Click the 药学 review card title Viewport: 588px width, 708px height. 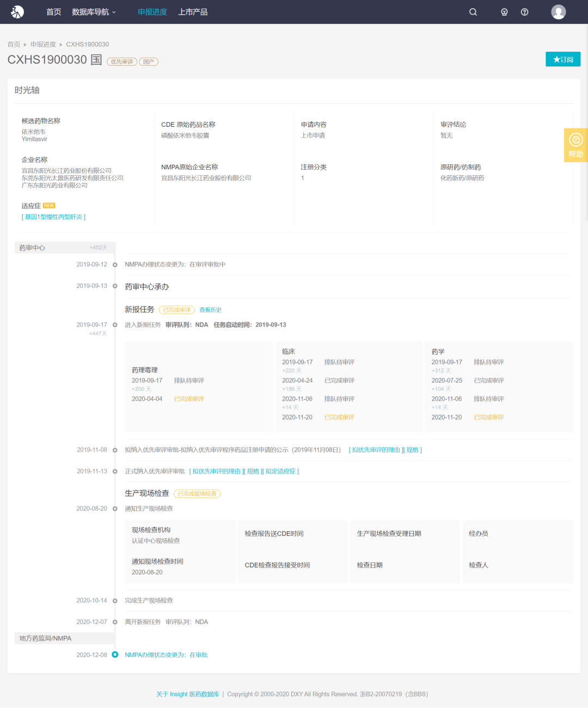click(438, 352)
